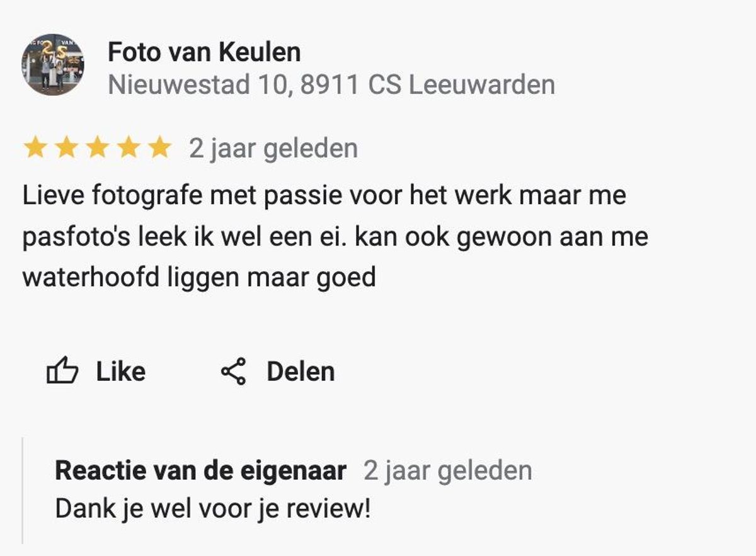Click the vertical bar beside owner reply
The height and width of the screenshot is (556, 756).
[23, 490]
